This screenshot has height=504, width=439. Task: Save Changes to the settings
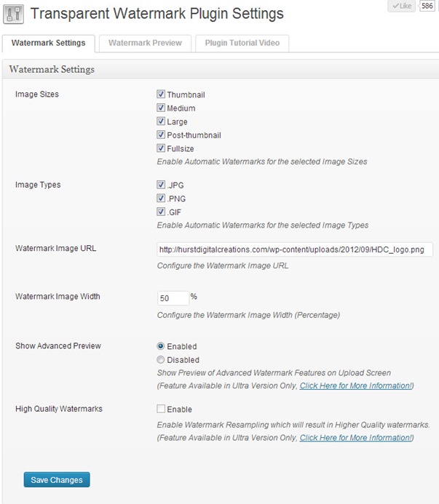(x=57, y=480)
